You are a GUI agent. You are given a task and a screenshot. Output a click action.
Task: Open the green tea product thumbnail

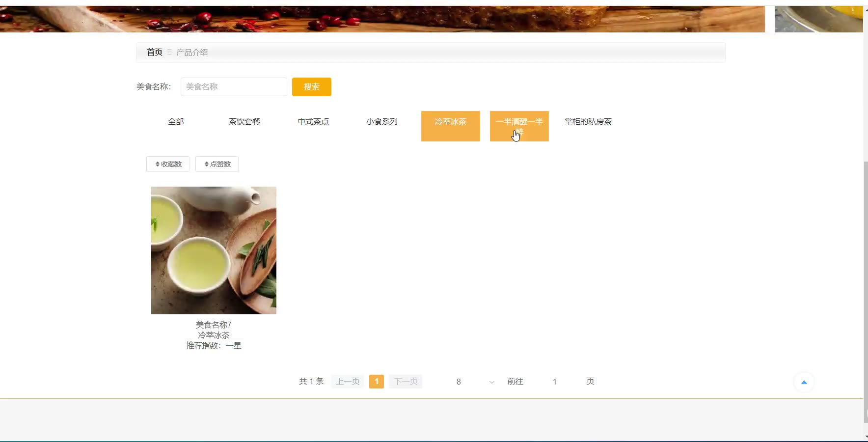[214, 250]
